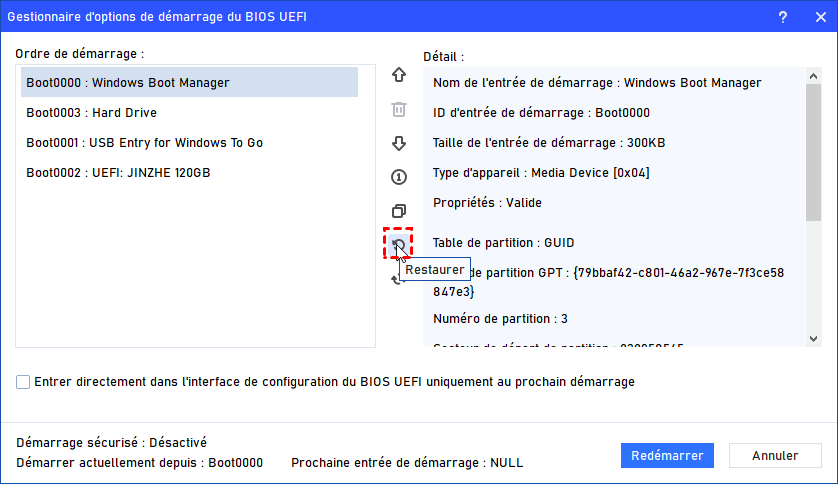838x484 pixels.
Task: Click the refresh icon below Restaurer
Action: click(396, 280)
